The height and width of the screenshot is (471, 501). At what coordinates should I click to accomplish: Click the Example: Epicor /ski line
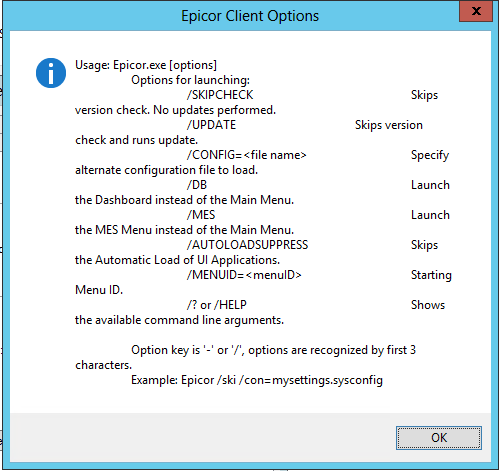click(257, 380)
